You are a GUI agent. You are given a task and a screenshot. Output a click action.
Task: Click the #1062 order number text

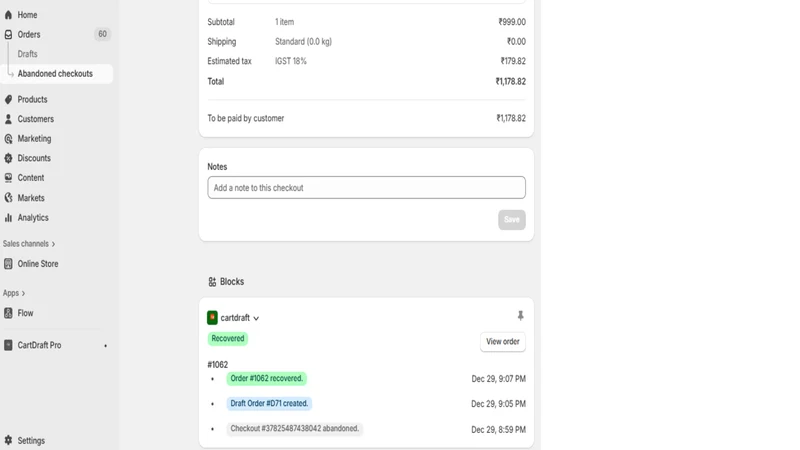tap(218, 365)
